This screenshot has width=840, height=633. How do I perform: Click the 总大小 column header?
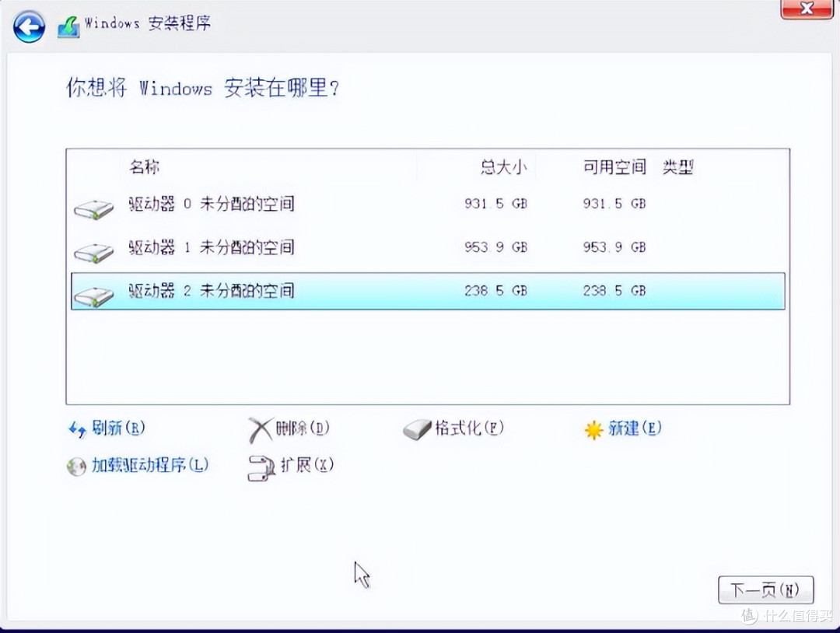tap(503, 167)
